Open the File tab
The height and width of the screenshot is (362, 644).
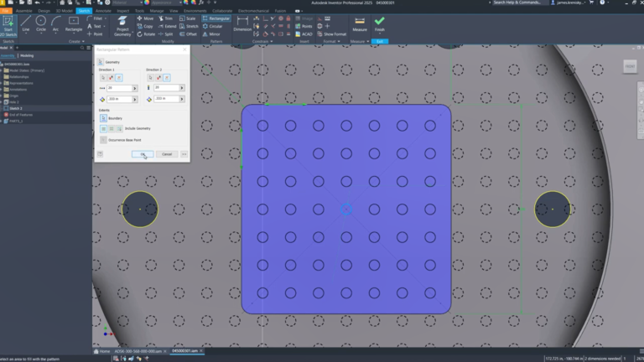[x=5, y=11]
